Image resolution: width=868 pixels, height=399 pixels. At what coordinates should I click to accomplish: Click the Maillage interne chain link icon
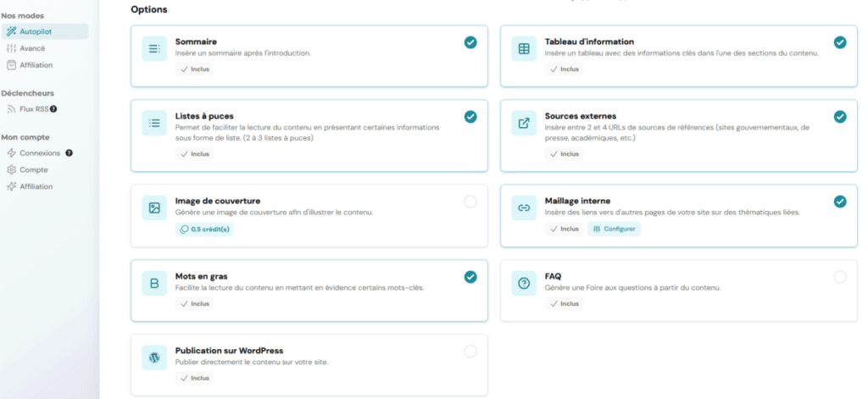524,208
